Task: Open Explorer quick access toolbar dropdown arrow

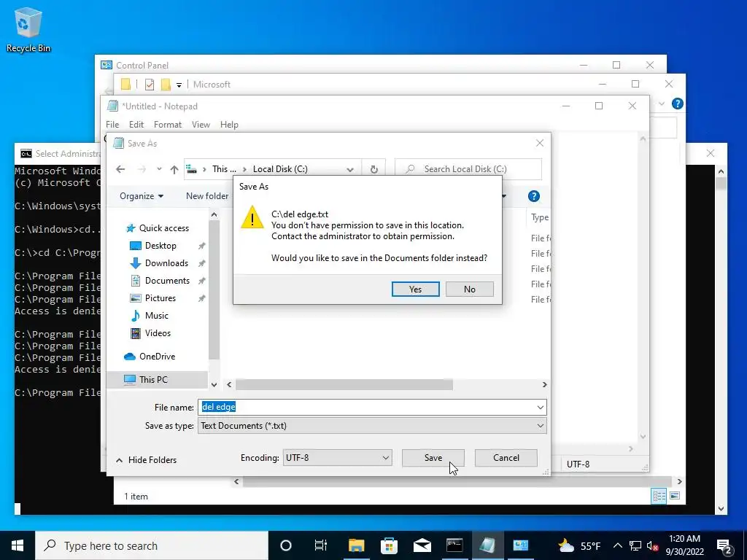Action: coord(179,85)
